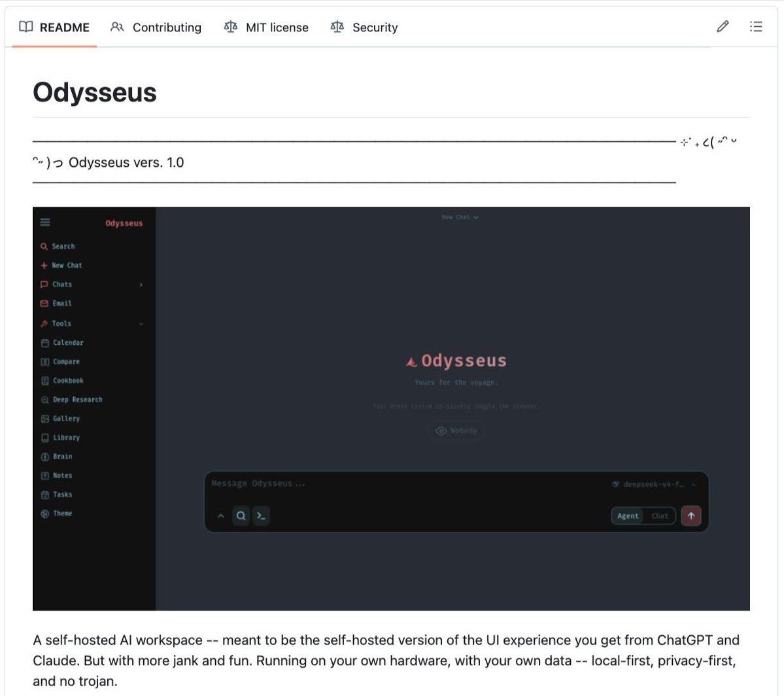Image resolution: width=784 pixels, height=696 pixels.
Task: Click the hamburger menu icon in Odysseus sidebar
Action: [x=45, y=222]
